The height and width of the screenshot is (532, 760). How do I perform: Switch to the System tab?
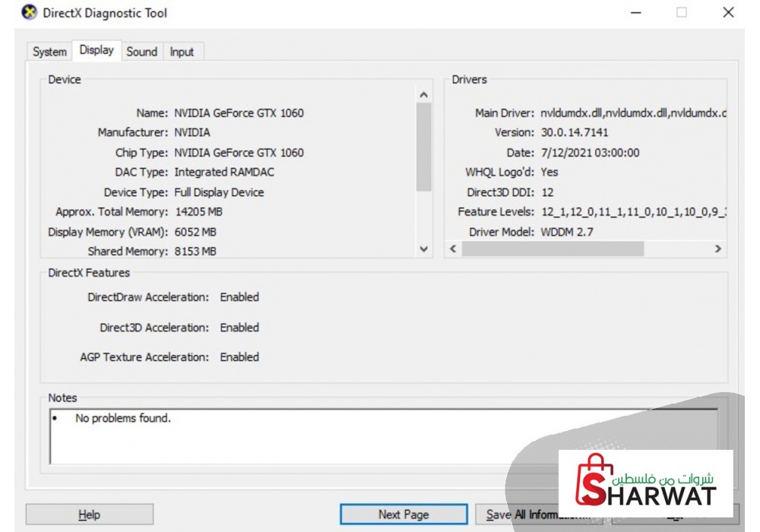[x=49, y=52]
